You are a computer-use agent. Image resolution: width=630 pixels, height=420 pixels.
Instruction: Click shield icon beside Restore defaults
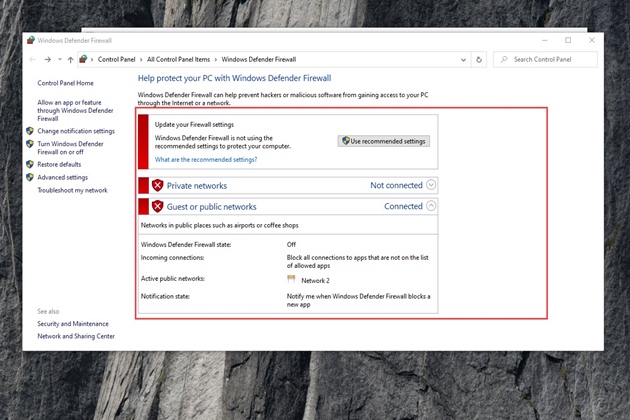(x=30, y=164)
